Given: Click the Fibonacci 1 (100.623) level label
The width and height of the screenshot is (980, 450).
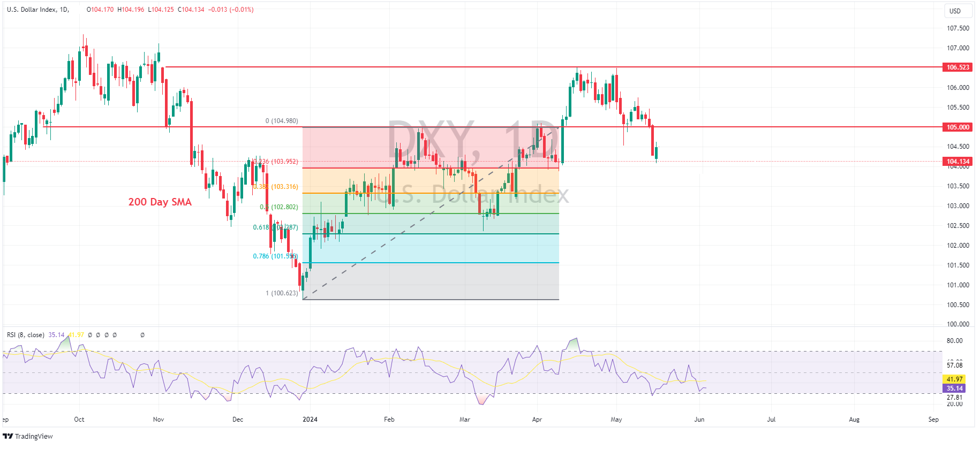Looking at the screenshot, I should (282, 293).
